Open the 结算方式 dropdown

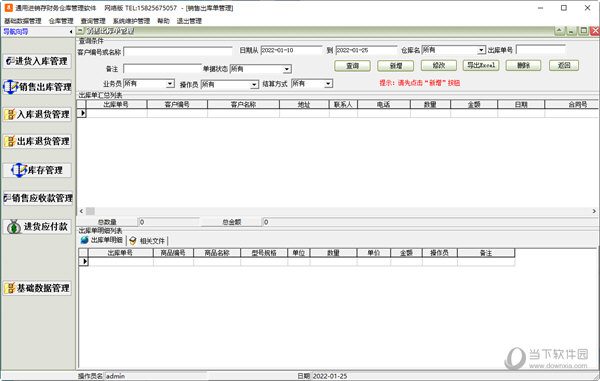[x=328, y=84]
